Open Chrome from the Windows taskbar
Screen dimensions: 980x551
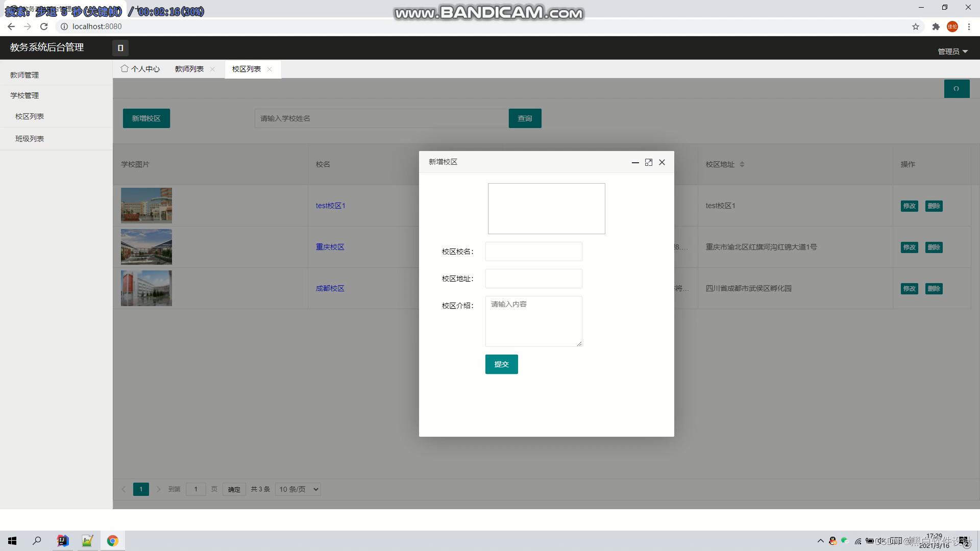tap(112, 541)
